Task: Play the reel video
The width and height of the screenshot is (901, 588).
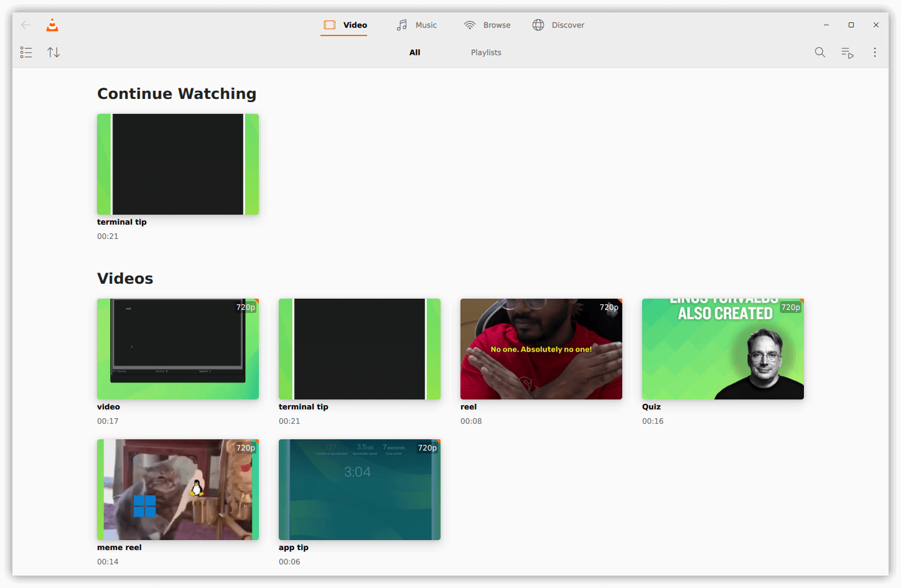Action: pyautogui.click(x=541, y=348)
